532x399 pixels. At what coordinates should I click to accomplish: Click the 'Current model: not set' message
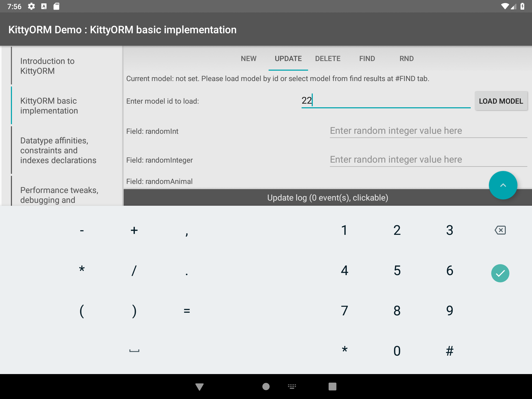[278, 78]
